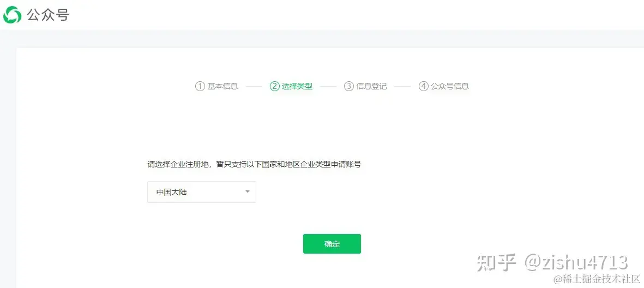Expand the registration region dropdown arrow
The width and height of the screenshot is (644, 288).
(x=247, y=192)
